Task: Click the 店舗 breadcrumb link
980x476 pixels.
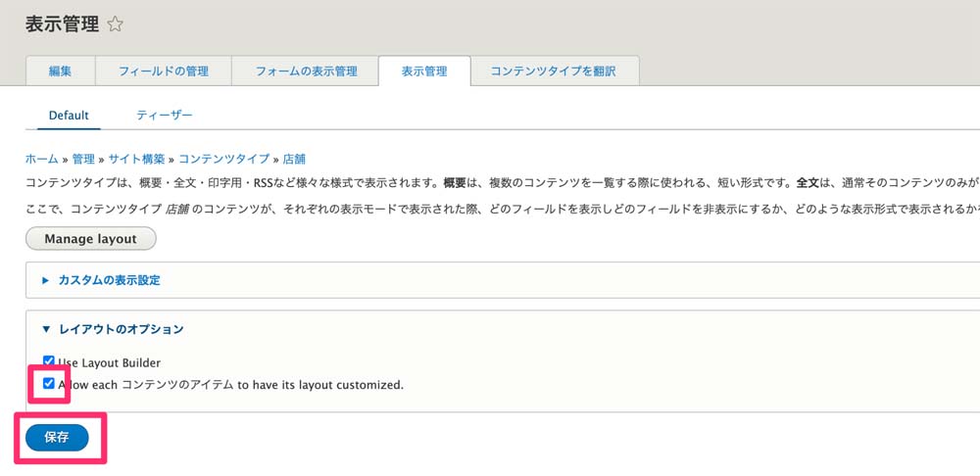Action: point(294,159)
